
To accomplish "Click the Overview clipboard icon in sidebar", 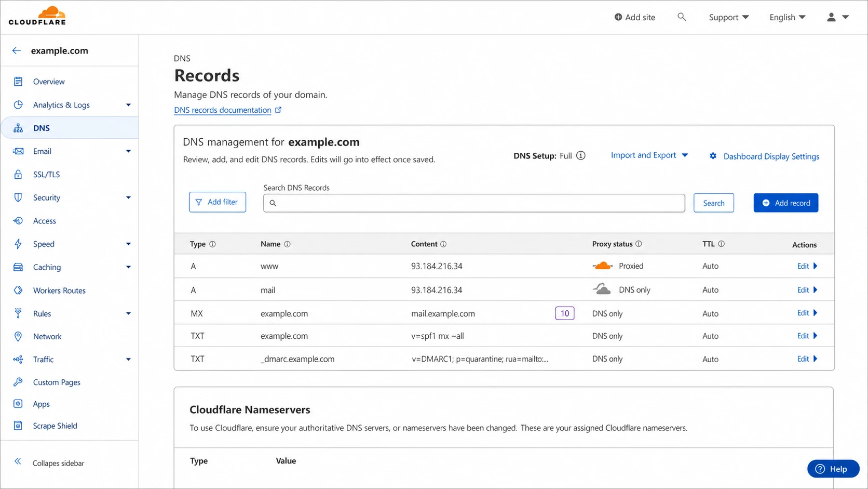I will click(x=18, y=82).
